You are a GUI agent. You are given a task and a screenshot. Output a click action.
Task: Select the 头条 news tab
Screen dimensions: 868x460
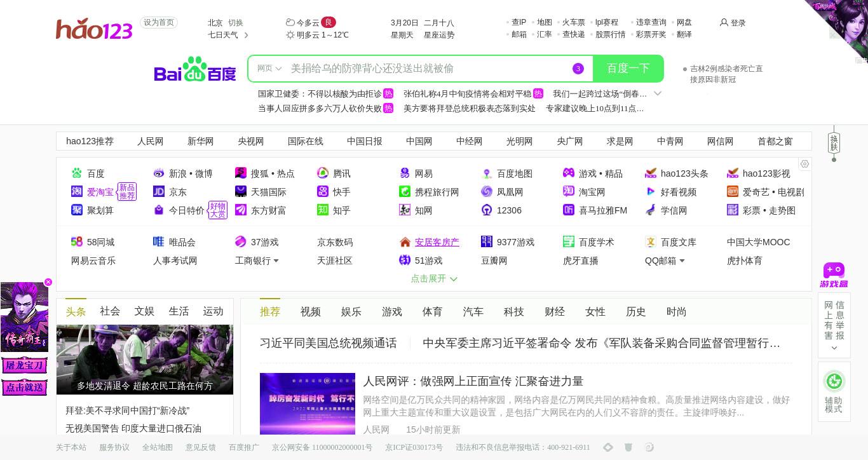tap(76, 311)
